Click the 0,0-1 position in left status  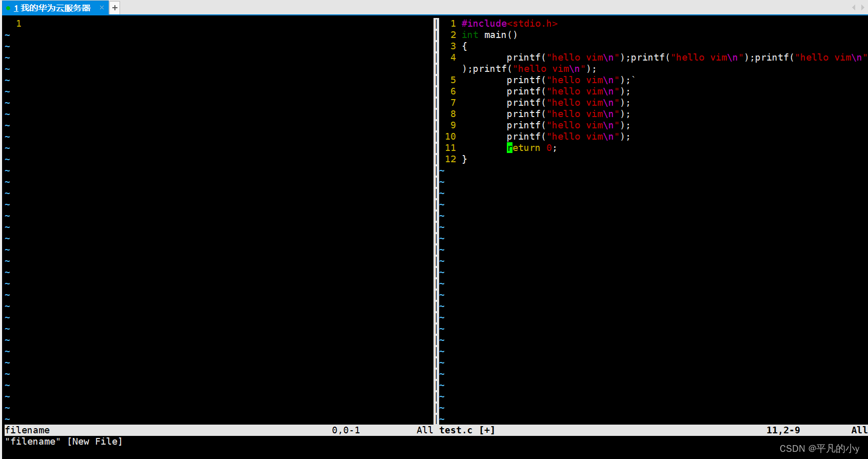pos(346,430)
